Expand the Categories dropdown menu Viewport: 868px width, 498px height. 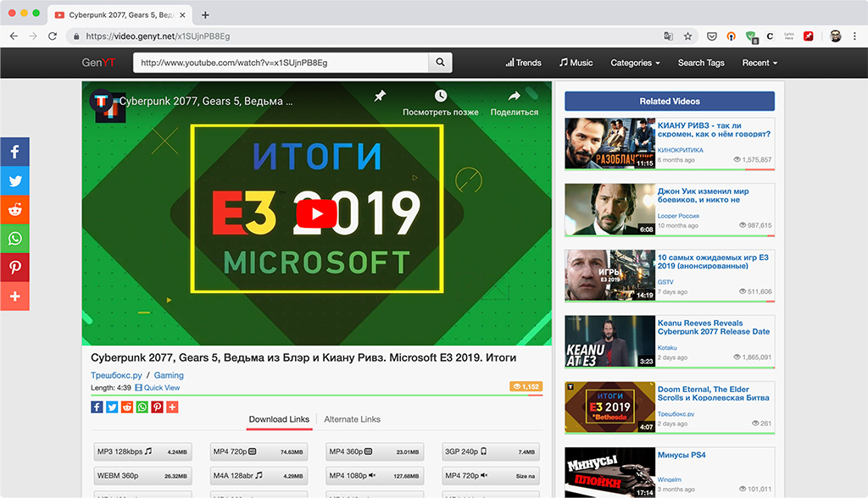635,63
